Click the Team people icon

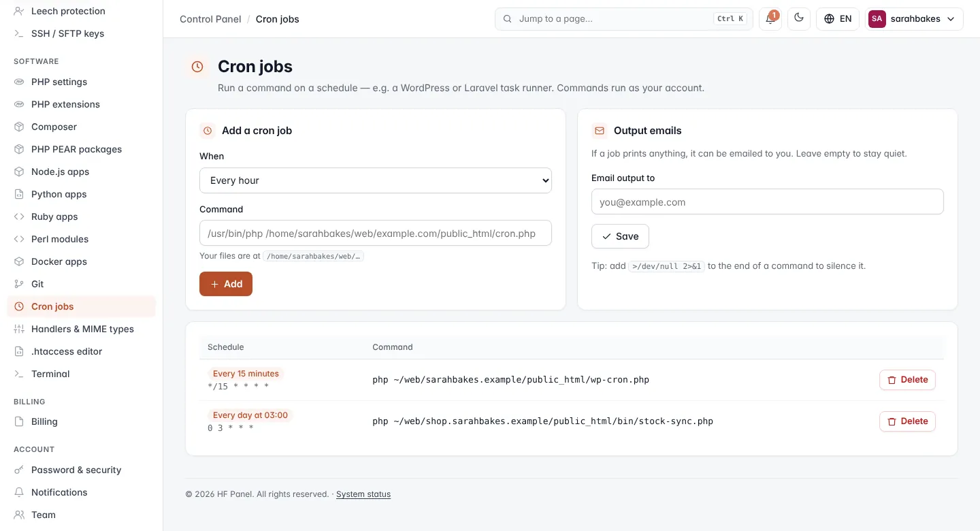tap(19, 515)
